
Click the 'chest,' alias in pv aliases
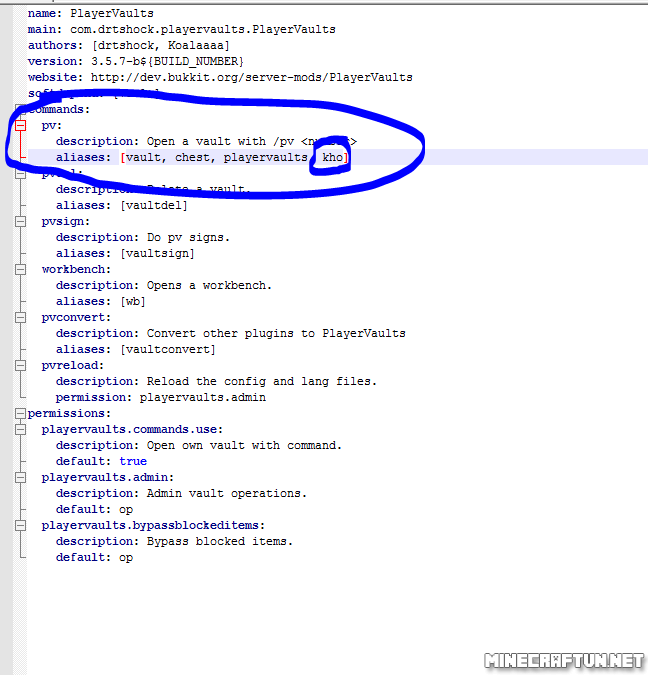coord(195,157)
